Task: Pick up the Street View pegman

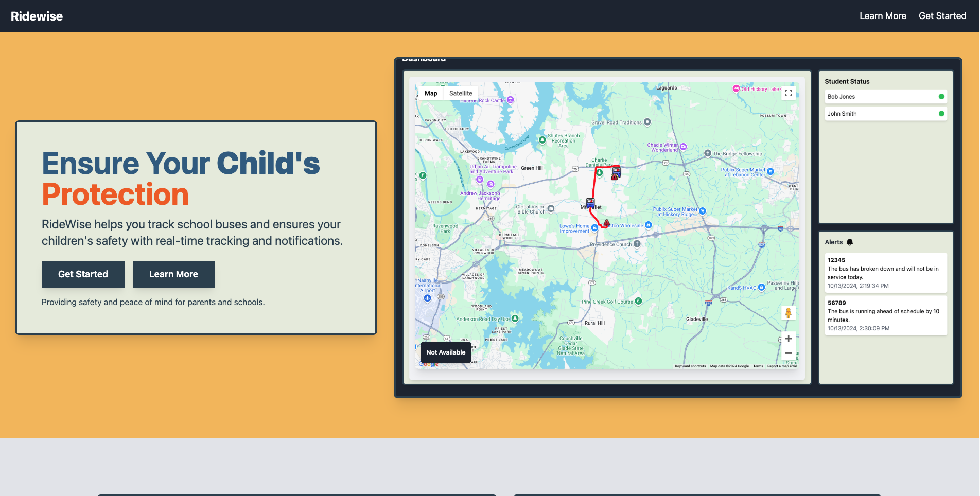Action: pyautogui.click(x=788, y=313)
